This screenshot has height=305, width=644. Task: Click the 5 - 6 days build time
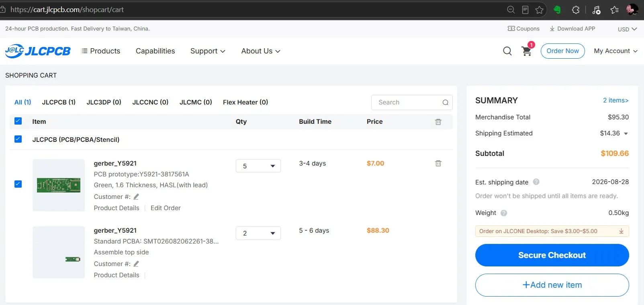[314, 231]
